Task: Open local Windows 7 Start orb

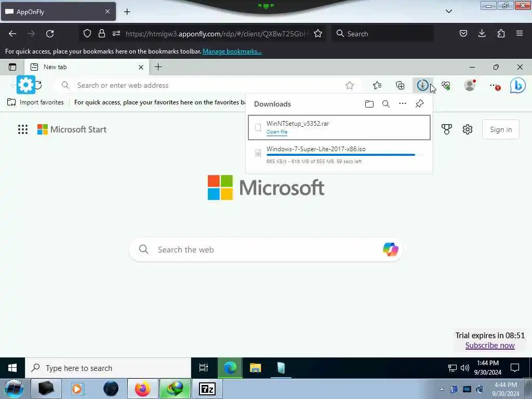Action: tap(14, 389)
